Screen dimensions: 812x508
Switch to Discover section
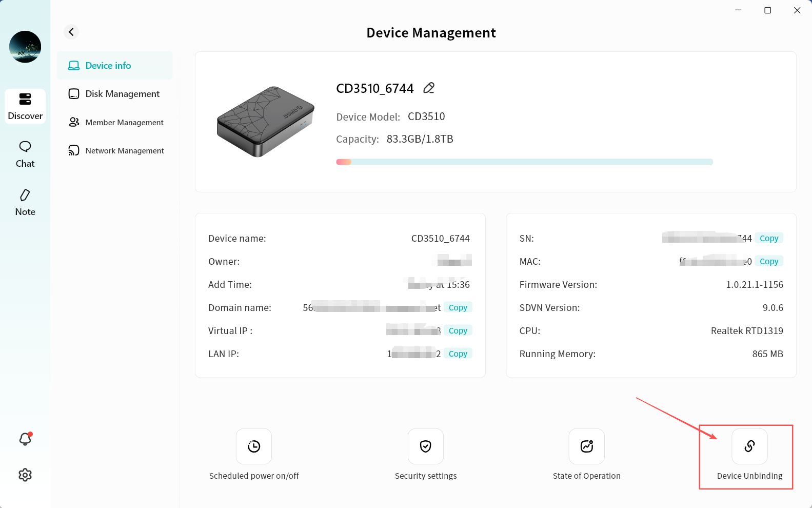point(25,106)
